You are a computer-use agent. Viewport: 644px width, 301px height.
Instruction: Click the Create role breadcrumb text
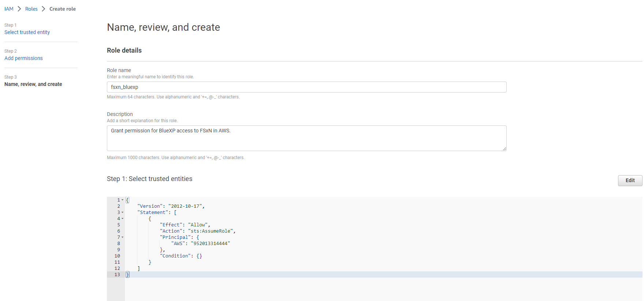[63, 9]
